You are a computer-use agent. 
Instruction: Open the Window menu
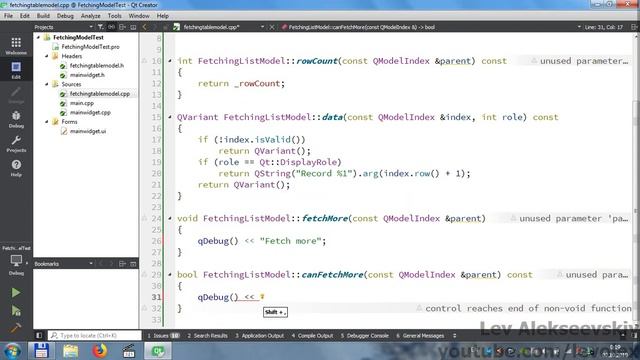coord(139,16)
